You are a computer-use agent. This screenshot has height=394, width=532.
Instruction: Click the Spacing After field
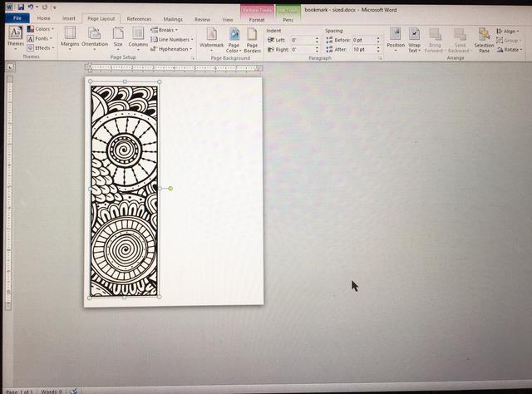click(364, 50)
